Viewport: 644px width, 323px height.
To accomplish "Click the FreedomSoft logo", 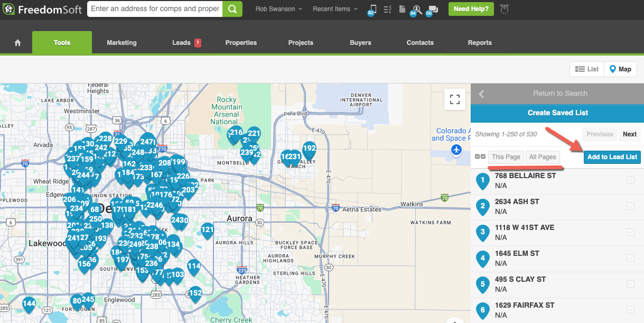I will tap(42, 10).
